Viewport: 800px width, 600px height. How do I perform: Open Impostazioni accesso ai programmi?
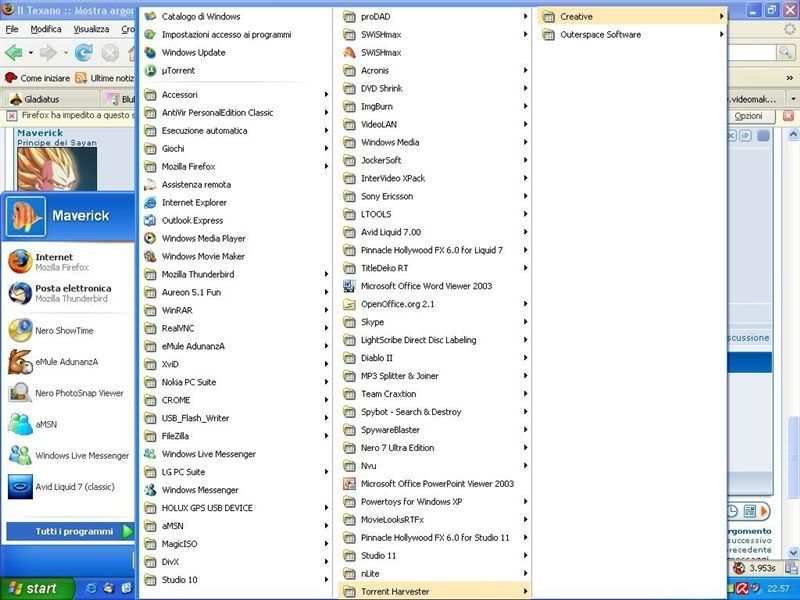click(235, 35)
